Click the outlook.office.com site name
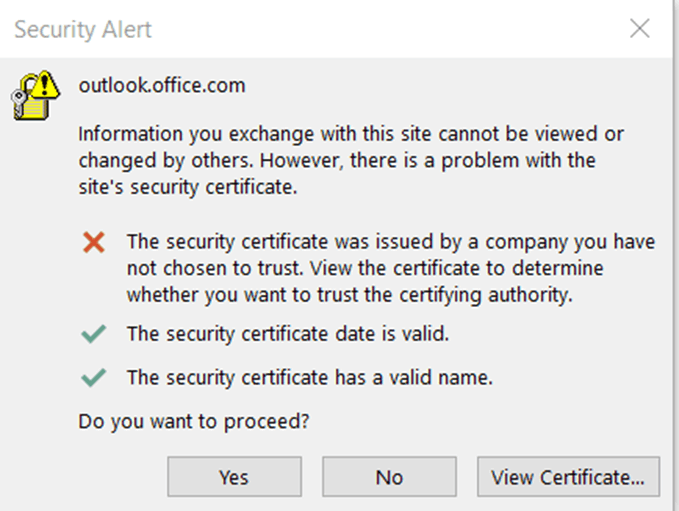The image size is (679, 511). [x=161, y=85]
